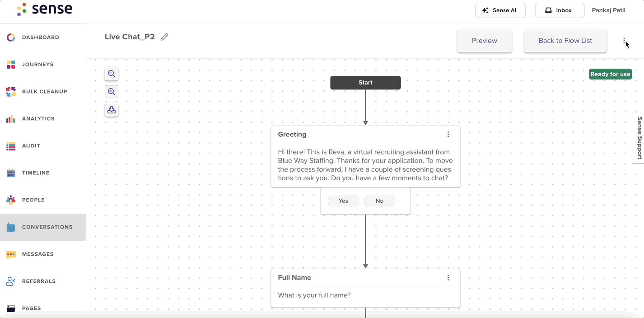644x318 pixels.
Task: Click the download flow icon
Action: pos(112,110)
